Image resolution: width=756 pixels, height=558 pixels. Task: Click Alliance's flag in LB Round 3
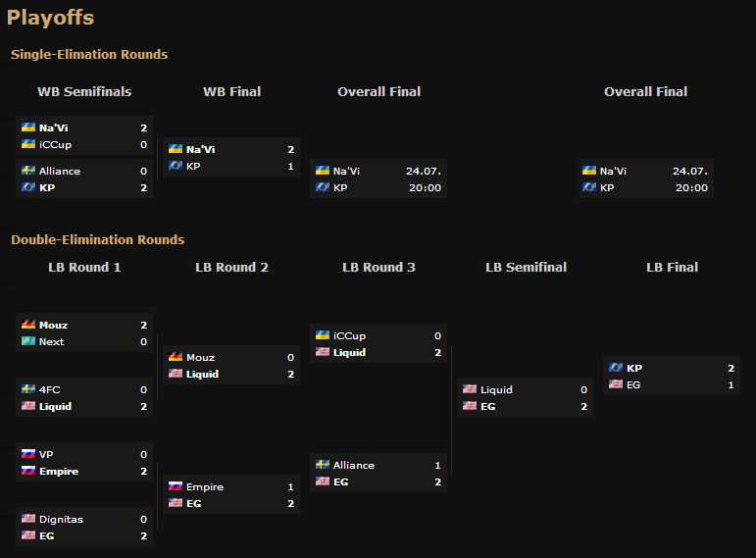322,465
